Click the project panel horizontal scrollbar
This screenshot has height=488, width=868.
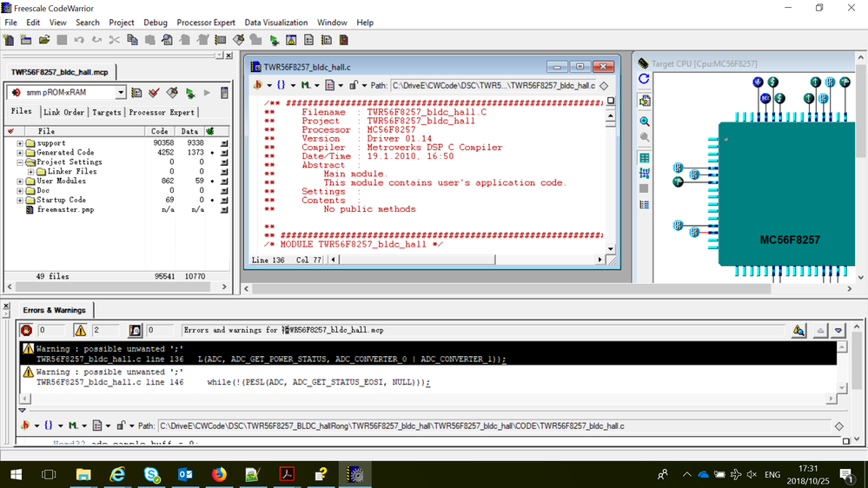116,287
